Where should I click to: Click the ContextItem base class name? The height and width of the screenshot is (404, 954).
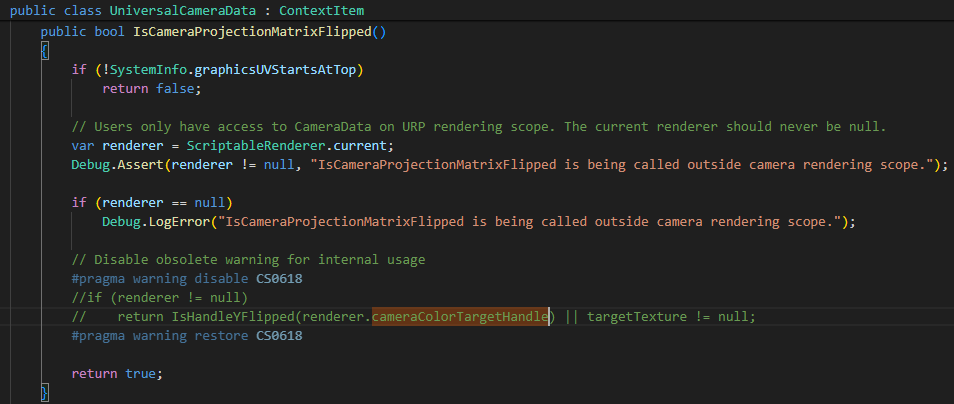tap(321, 11)
